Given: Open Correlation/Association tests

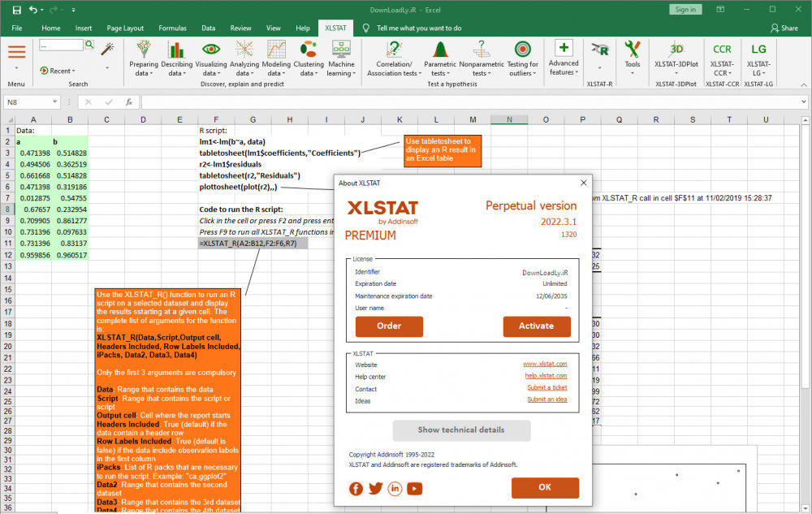Looking at the screenshot, I should click(x=394, y=58).
